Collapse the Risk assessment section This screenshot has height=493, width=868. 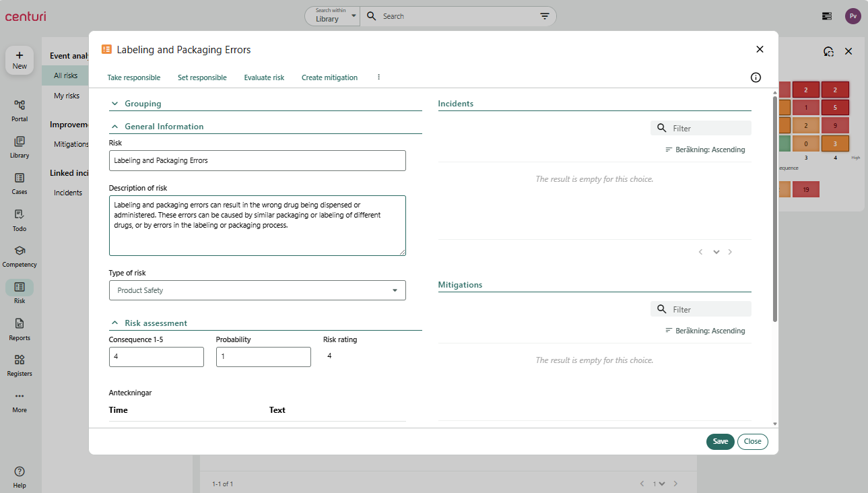tap(114, 323)
